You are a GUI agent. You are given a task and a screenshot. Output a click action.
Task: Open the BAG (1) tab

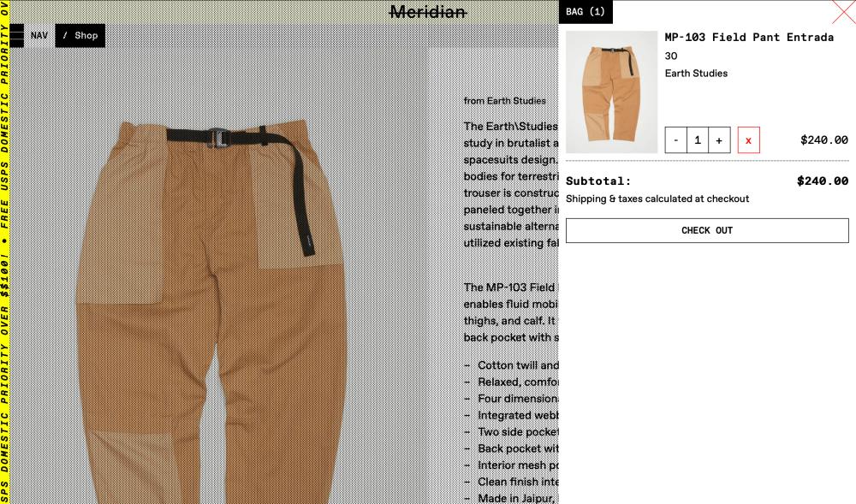(586, 11)
